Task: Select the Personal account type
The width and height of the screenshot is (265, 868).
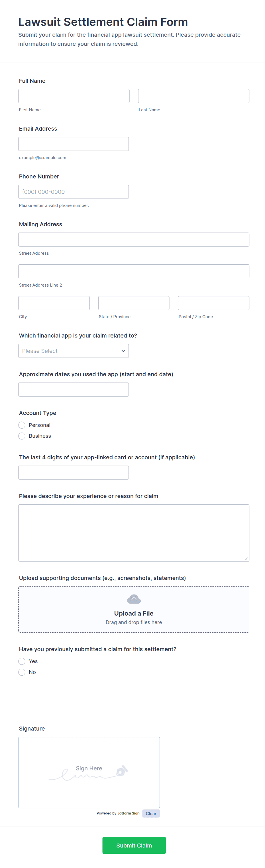Action: (x=22, y=425)
